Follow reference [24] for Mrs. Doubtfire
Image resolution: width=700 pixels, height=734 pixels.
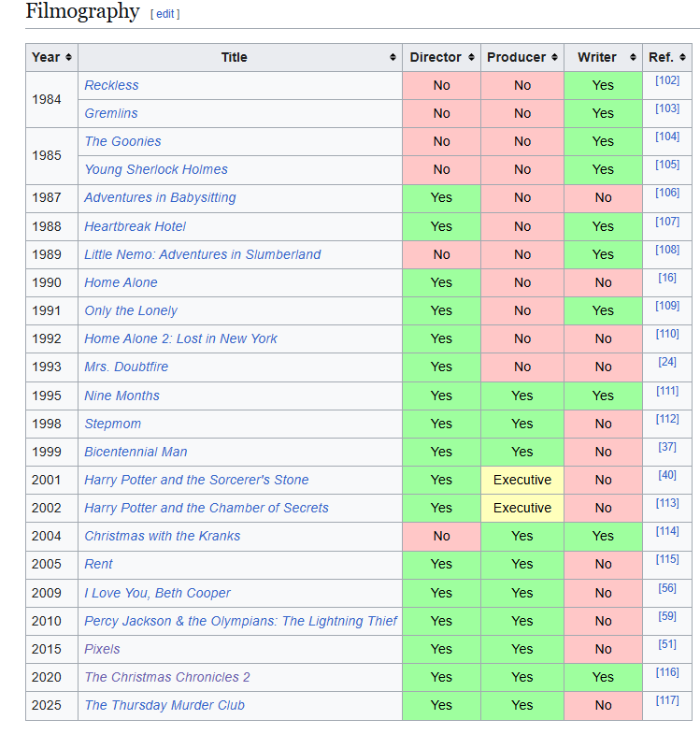667,362
